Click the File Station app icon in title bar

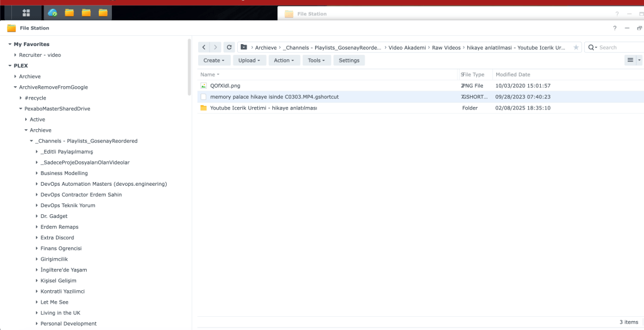coord(11,28)
